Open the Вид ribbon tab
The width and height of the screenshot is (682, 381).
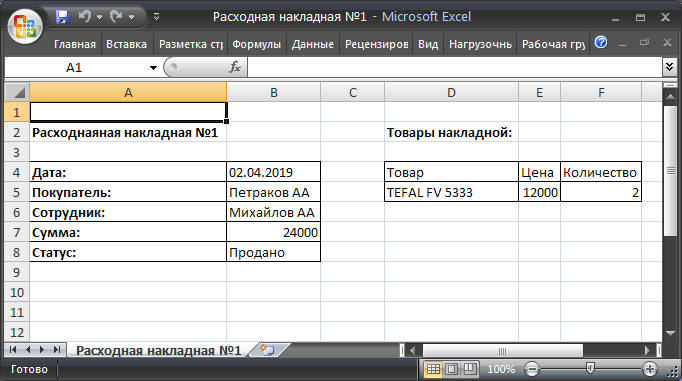[x=428, y=44]
